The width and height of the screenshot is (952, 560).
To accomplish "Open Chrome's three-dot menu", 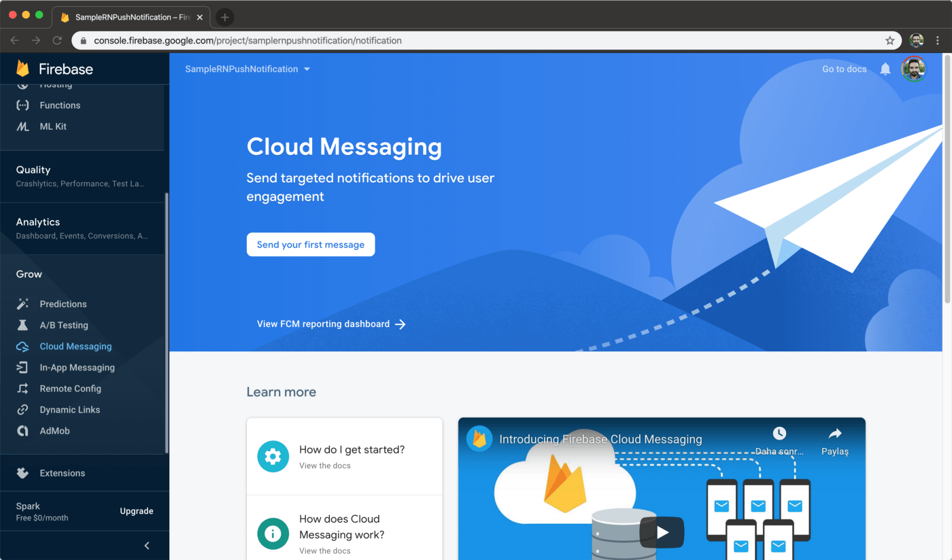I will [x=938, y=40].
